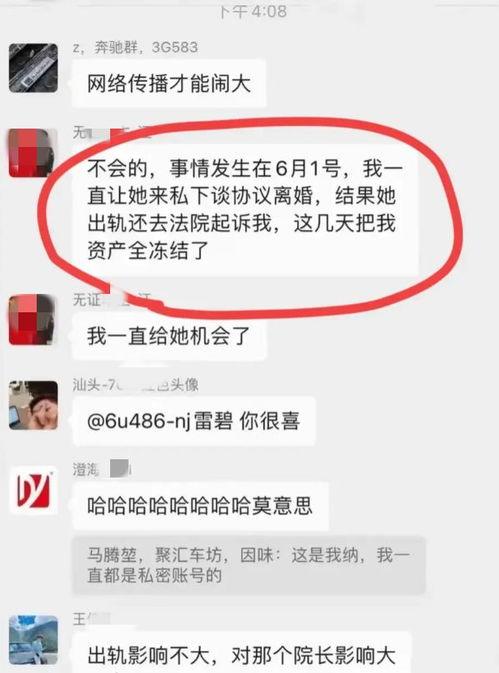Image resolution: width=499 pixels, height=673 pixels.
Task: Jump to quoted reply from 马腾堃
Action: click(249, 565)
